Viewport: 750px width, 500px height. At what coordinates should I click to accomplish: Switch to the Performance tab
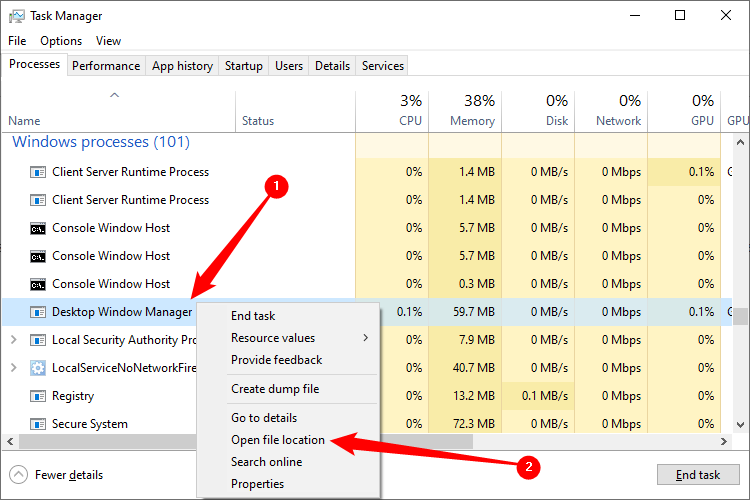pyautogui.click(x=105, y=66)
